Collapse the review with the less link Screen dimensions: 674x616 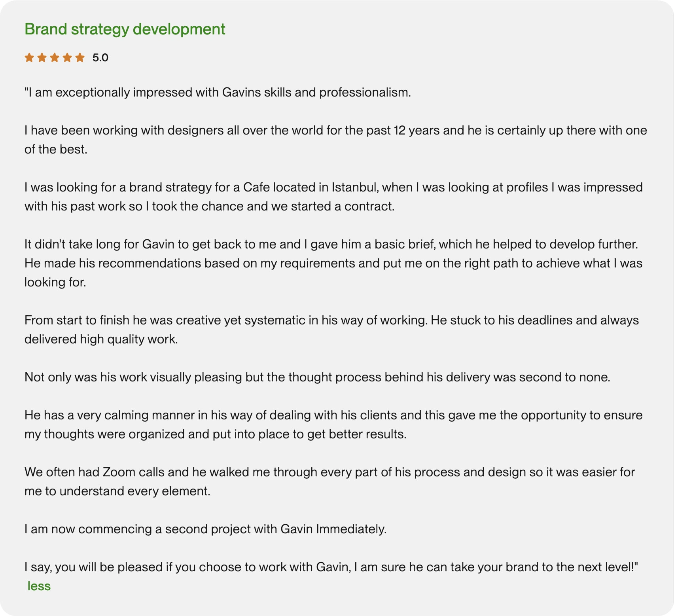pos(39,586)
